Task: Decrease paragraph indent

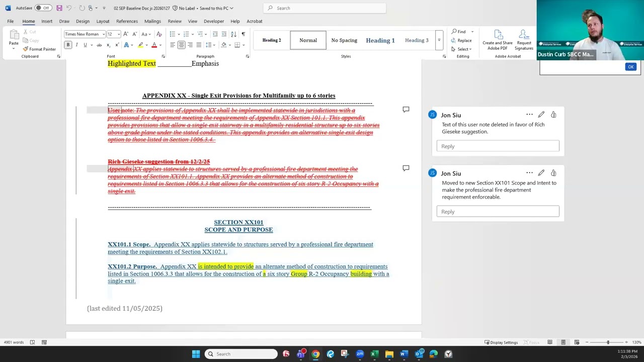Action: (x=215, y=34)
